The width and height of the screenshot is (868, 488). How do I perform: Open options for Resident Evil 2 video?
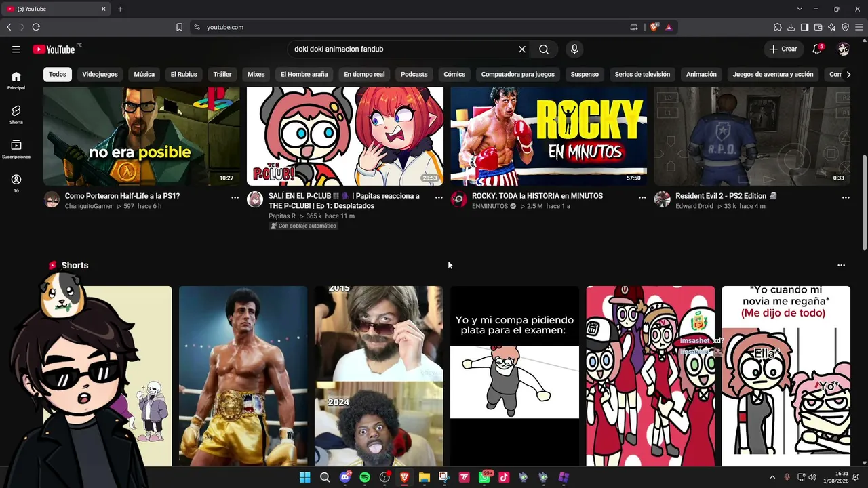point(846,197)
